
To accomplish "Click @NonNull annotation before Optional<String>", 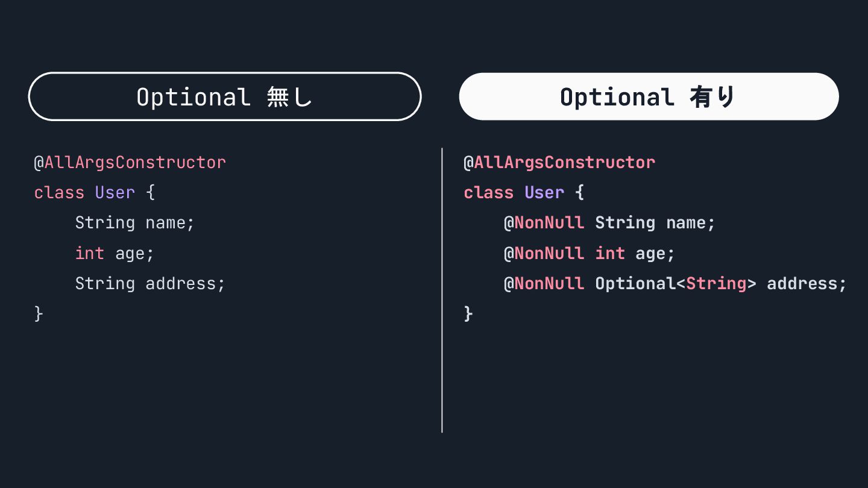I will 544,283.
